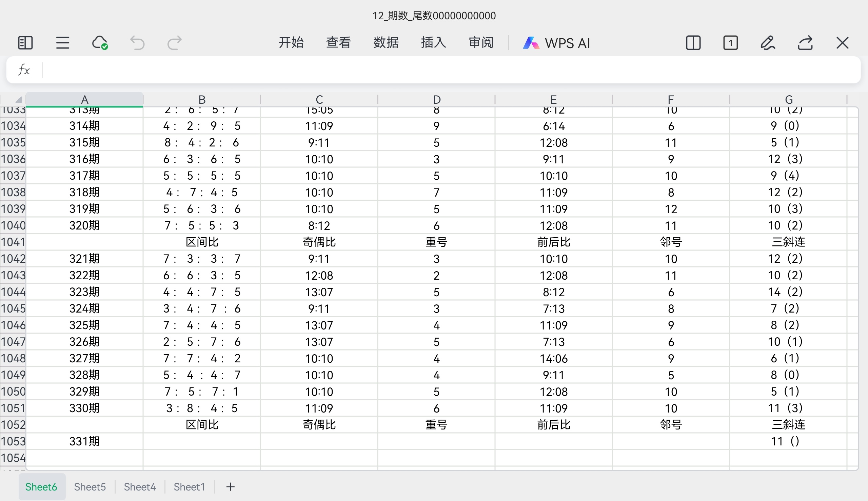Image resolution: width=868 pixels, height=501 pixels.
Task: Add a new sheet with plus button
Action: pyautogui.click(x=230, y=487)
